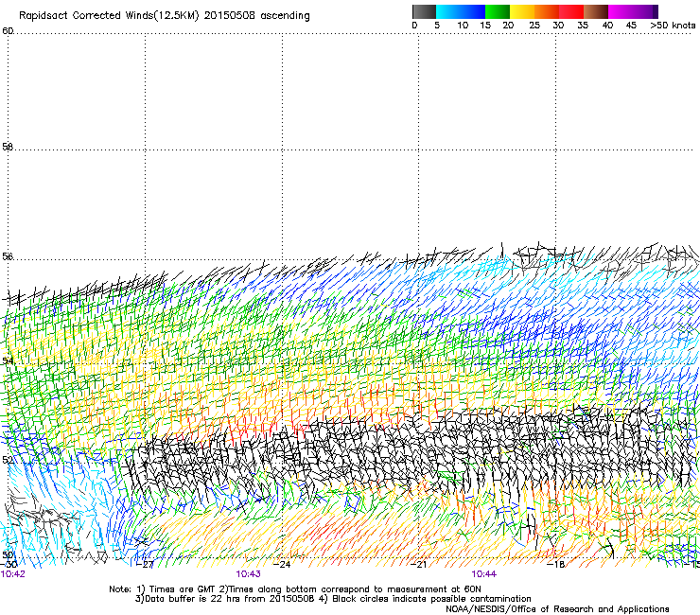Click the cyan-blue 5-15 knots legend swatch
The width and height of the screenshot is (700, 615).
461,11
